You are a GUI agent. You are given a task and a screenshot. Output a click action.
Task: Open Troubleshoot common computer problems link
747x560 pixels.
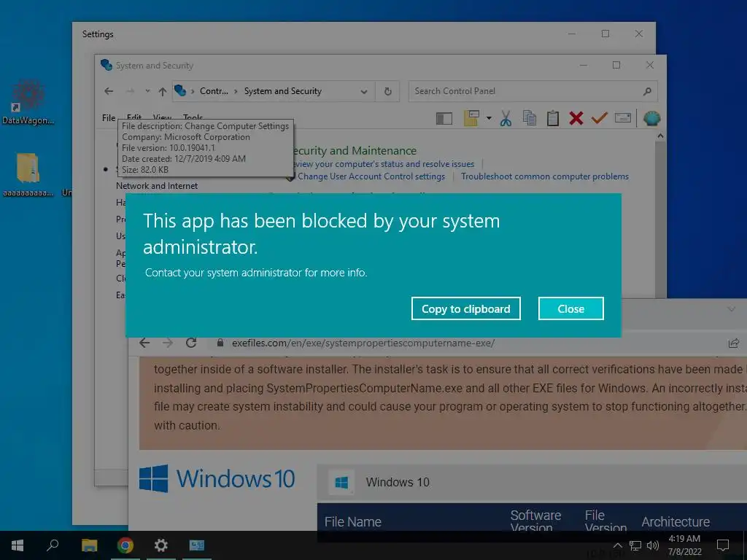(544, 176)
